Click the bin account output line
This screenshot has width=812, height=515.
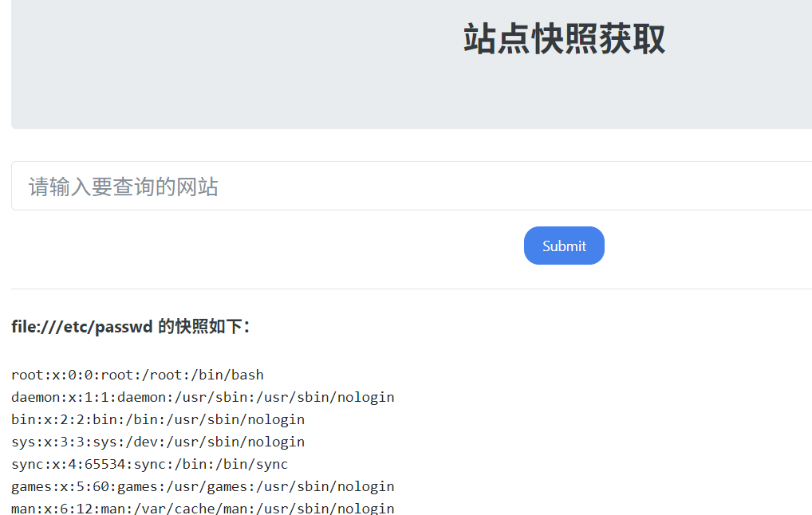tap(158, 419)
